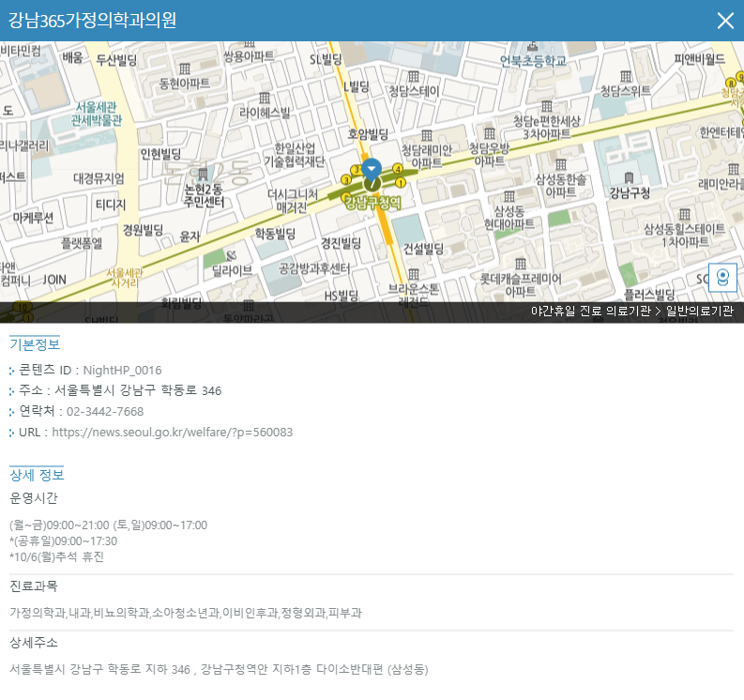This screenshot has height=700, width=744.
Task: Click the 두산빌딩 map label
Action: [x=116, y=60]
